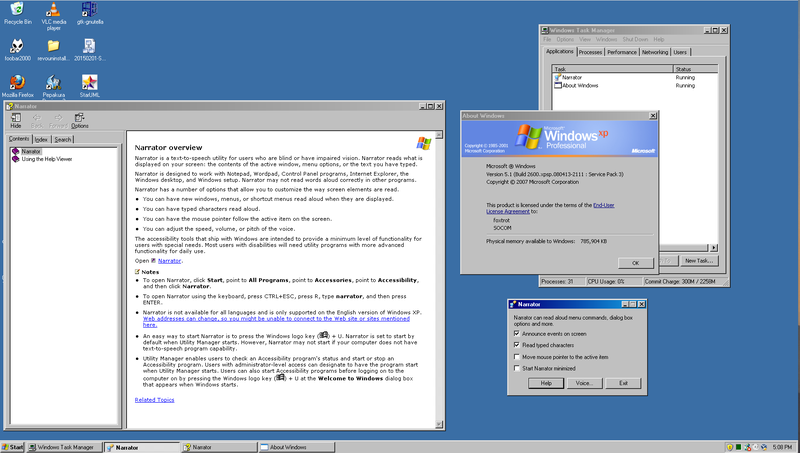Viewport: 800px width, 453px height.
Task: Switch to Users tab in Task Manager
Action: (680, 52)
